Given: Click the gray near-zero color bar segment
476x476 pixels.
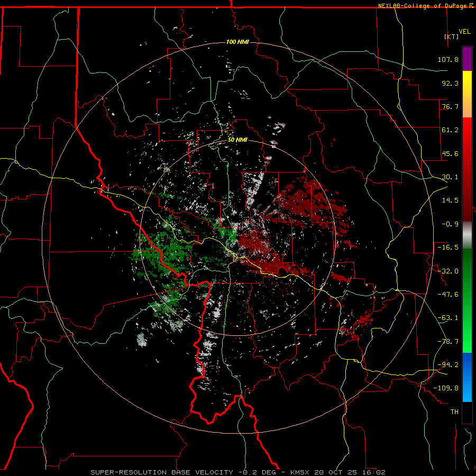Looking at the screenshot, I should click(467, 235).
